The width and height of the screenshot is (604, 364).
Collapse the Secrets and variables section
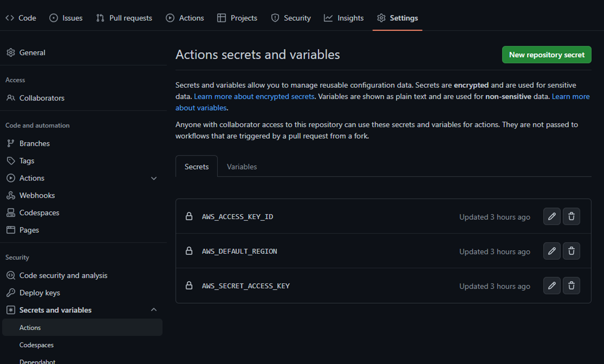pyautogui.click(x=154, y=310)
